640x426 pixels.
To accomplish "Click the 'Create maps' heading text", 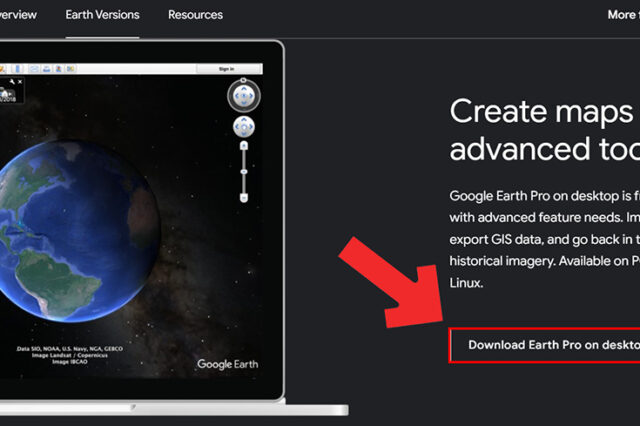I will pyautogui.click(x=541, y=111).
